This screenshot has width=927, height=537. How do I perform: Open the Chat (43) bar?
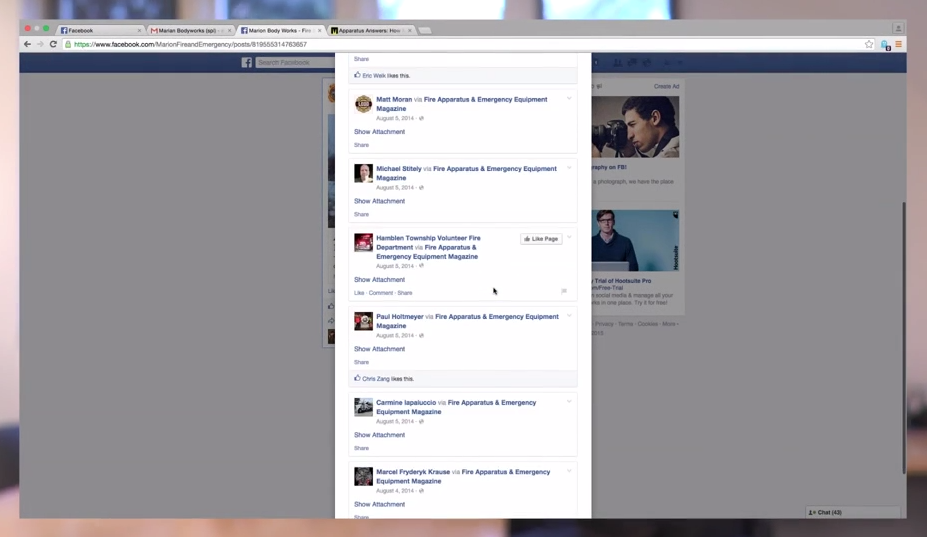point(853,512)
